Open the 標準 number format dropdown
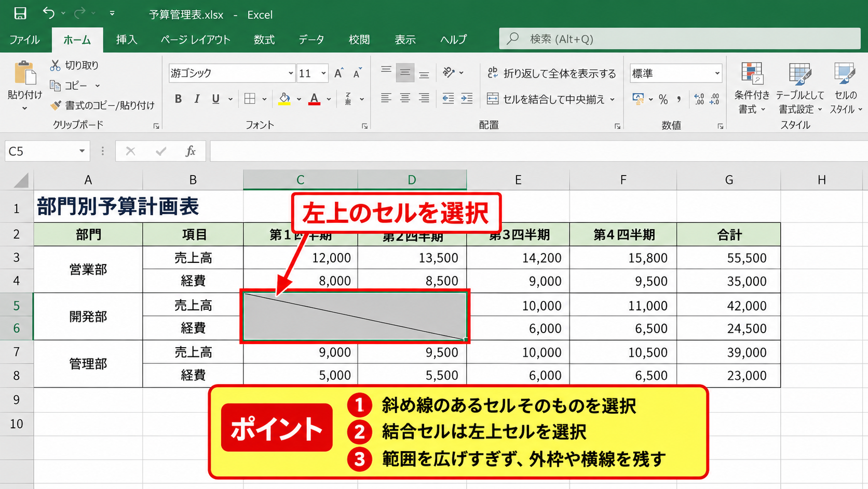The image size is (868, 489). pyautogui.click(x=717, y=73)
